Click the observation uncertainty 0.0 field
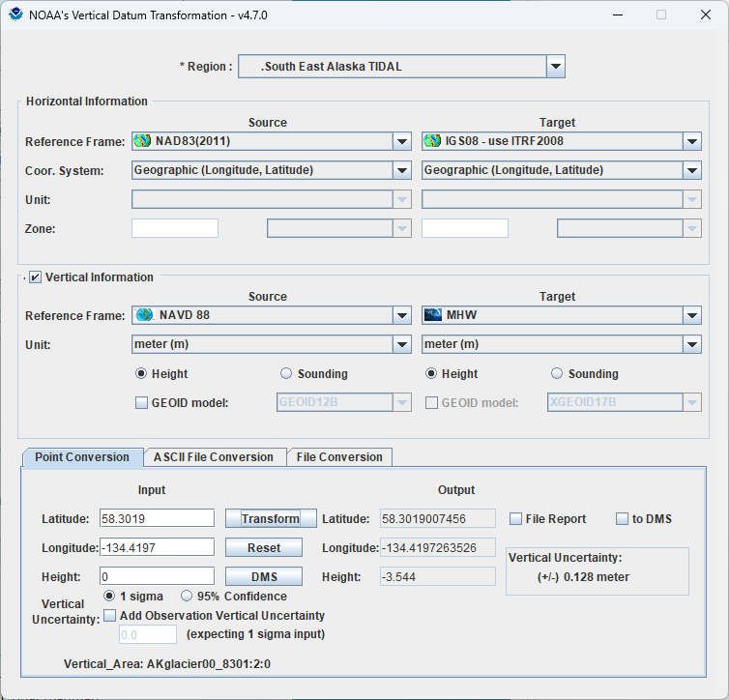Screen dimensions: 729x700 [148, 635]
